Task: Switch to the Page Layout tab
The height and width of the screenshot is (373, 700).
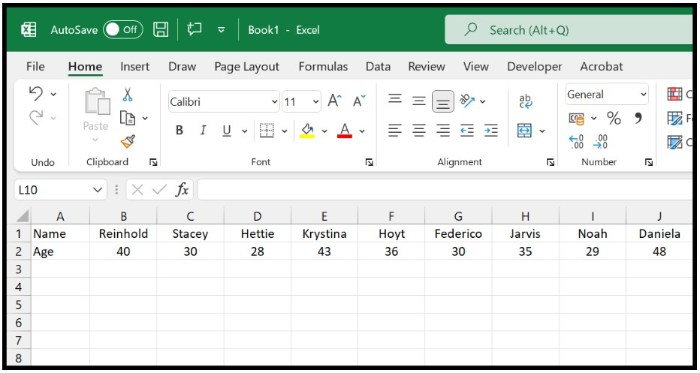Action: [x=246, y=66]
